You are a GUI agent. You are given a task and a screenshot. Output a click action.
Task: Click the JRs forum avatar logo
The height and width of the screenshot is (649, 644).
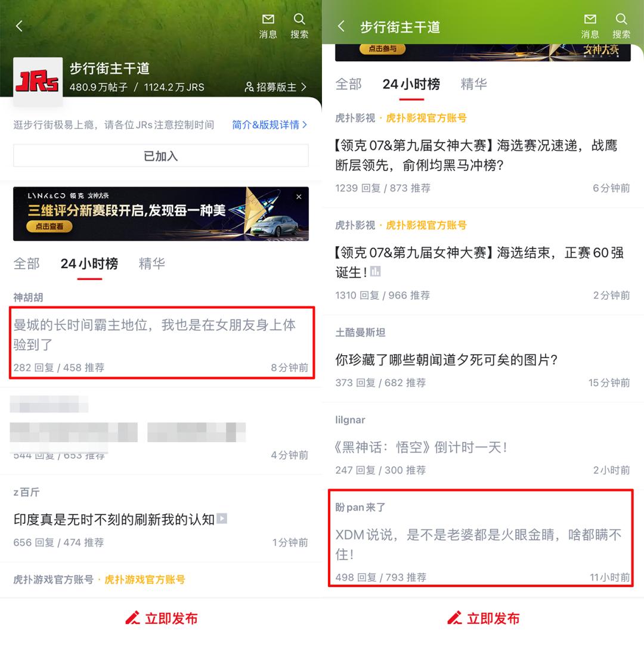(38, 82)
